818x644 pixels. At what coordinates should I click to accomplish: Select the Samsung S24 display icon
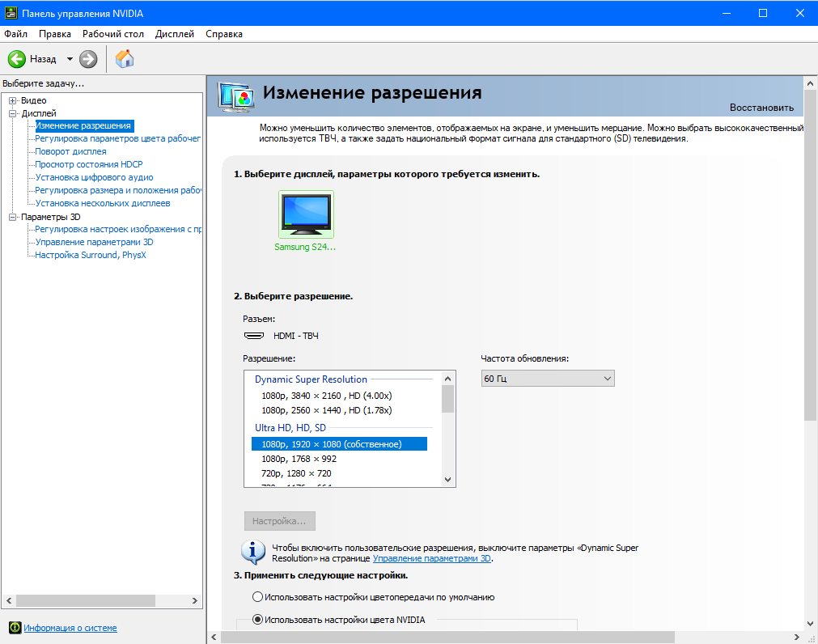pyautogui.click(x=306, y=214)
